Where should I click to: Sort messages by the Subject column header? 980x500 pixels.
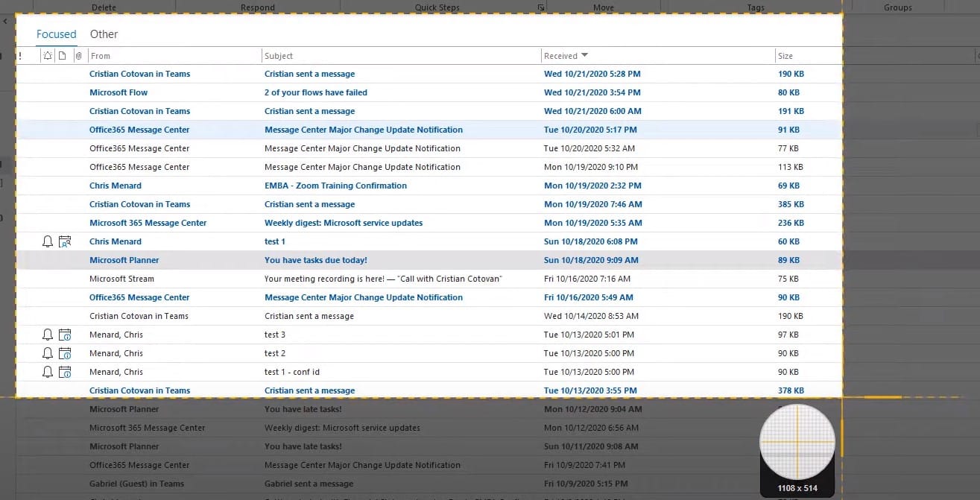pos(279,56)
